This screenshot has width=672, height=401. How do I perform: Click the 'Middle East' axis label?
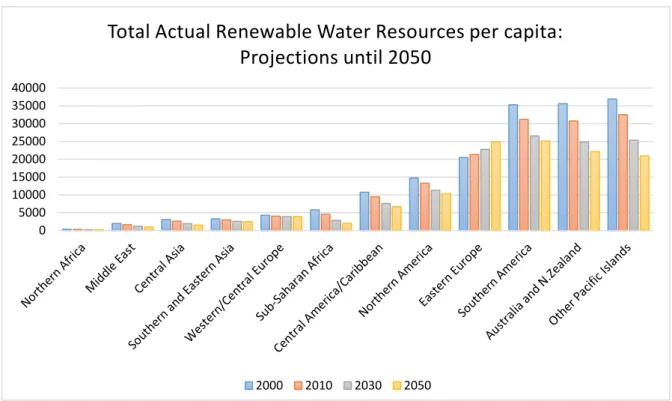click(x=111, y=268)
